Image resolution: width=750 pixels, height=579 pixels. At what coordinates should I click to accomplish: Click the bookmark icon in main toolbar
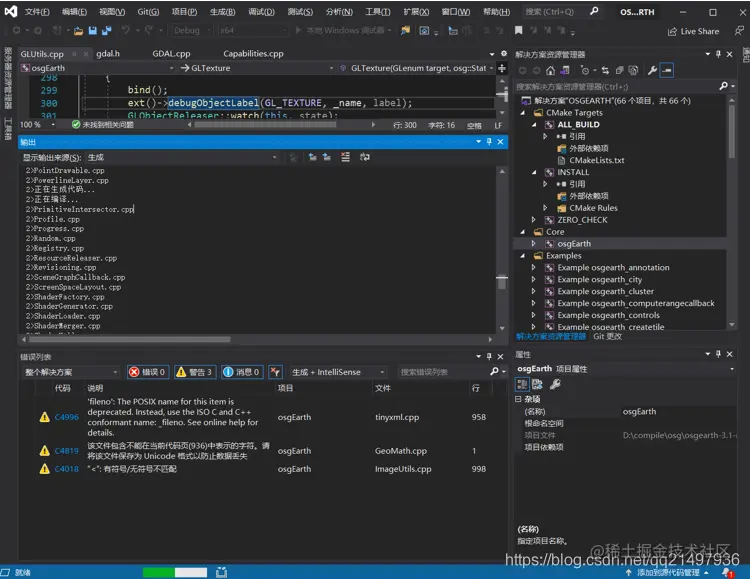click(x=518, y=31)
